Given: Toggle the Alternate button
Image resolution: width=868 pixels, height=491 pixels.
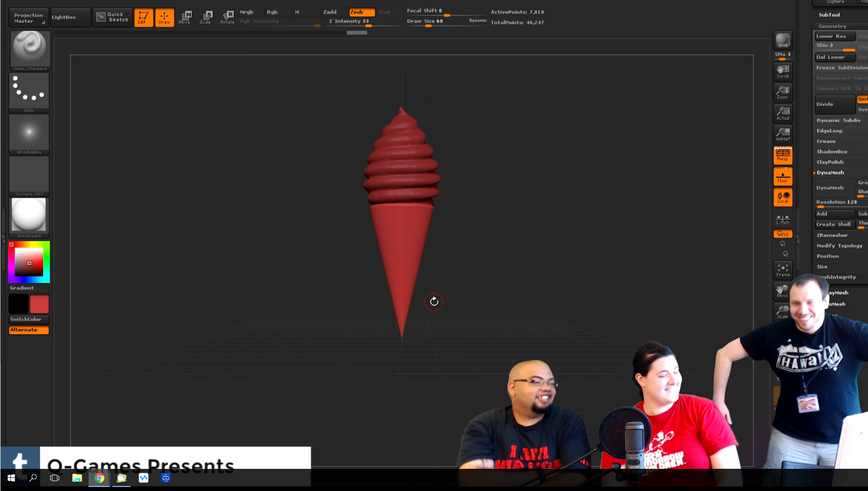Looking at the screenshot, I should 29,330.
